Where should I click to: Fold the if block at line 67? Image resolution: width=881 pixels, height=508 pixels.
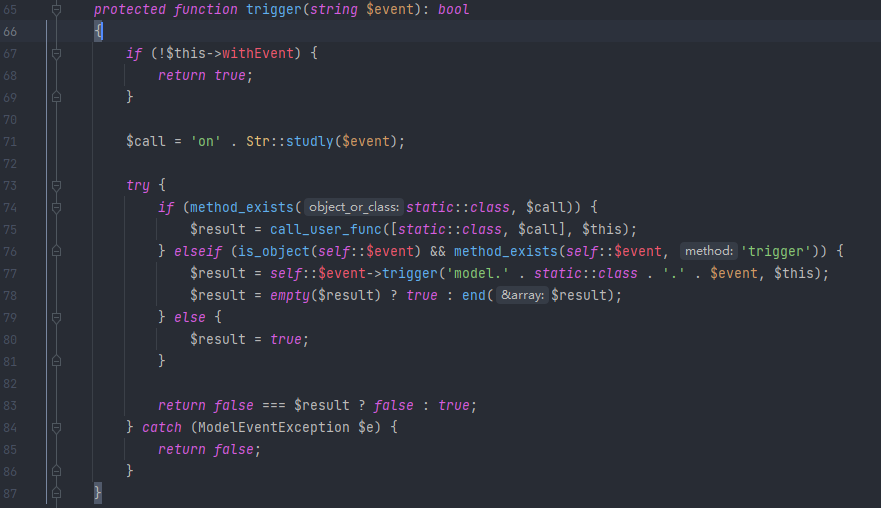pos(57,54)
